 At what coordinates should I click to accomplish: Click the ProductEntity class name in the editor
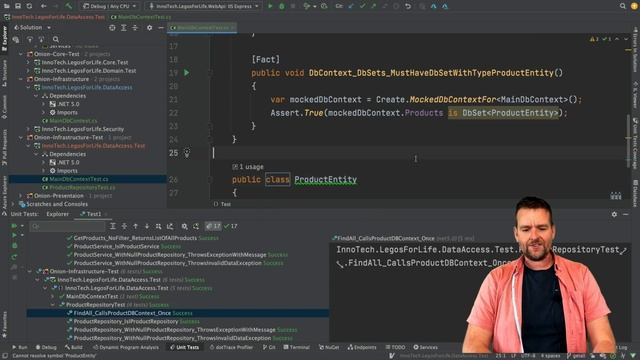pos(325,180)
